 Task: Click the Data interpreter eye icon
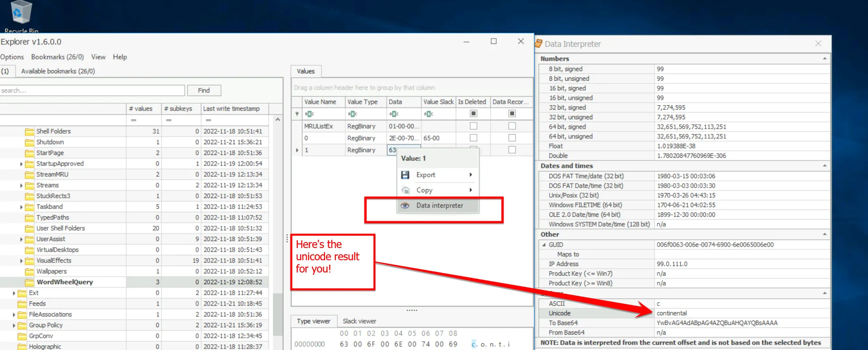pyautogui.click(x=405, y=206)
